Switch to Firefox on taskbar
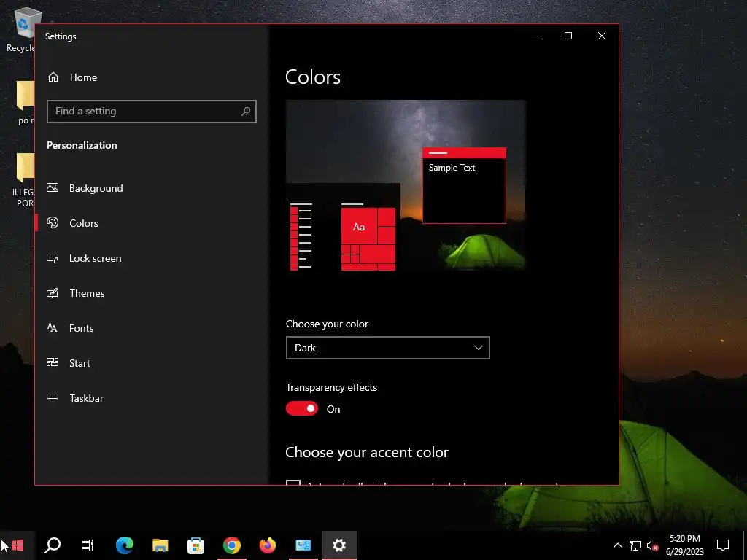Viewport: 747px width, 560px height. (x=267, y=545)
